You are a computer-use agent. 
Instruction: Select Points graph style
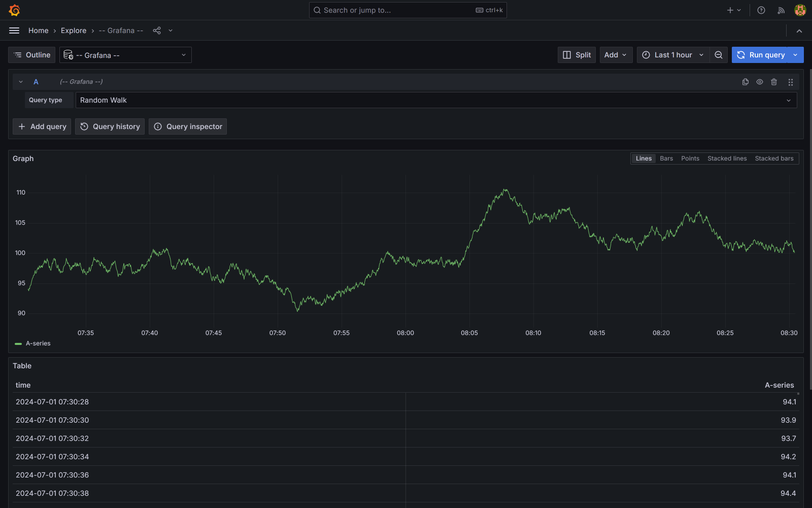click(690, 158)
